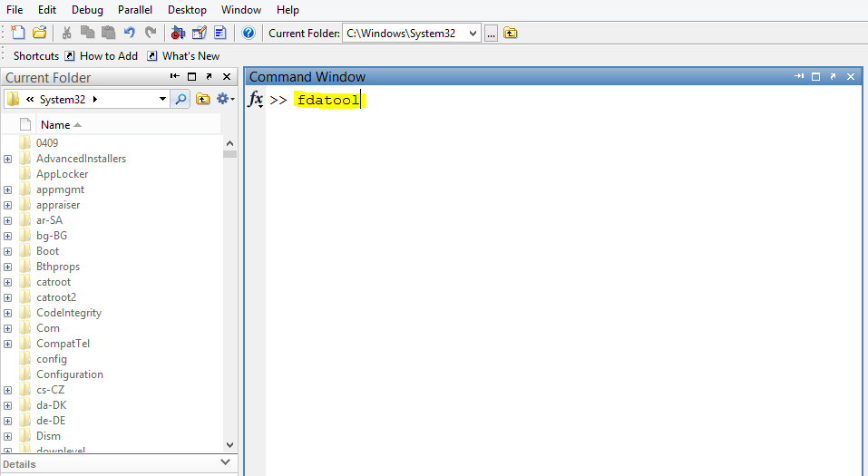Click the search icon in Current Folder

tap(180, 99)
